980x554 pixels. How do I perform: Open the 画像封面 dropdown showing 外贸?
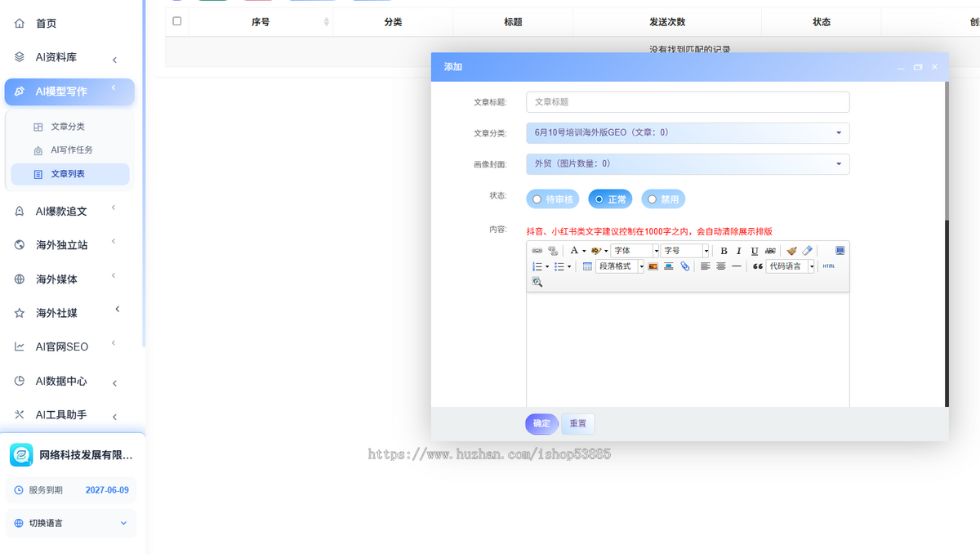(x=688, y=164)
